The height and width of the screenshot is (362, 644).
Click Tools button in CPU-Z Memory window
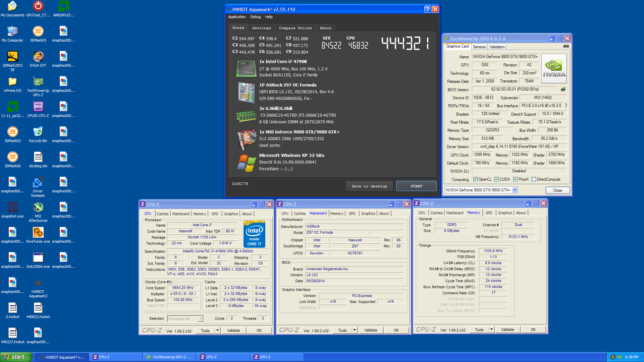tap(479, 329)
